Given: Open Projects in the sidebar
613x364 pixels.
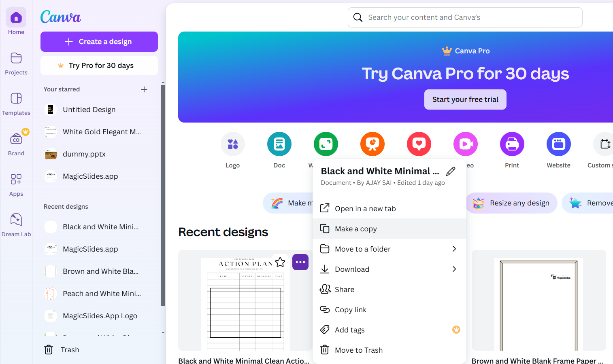Looking at the screenshot, I should point(16,64).
